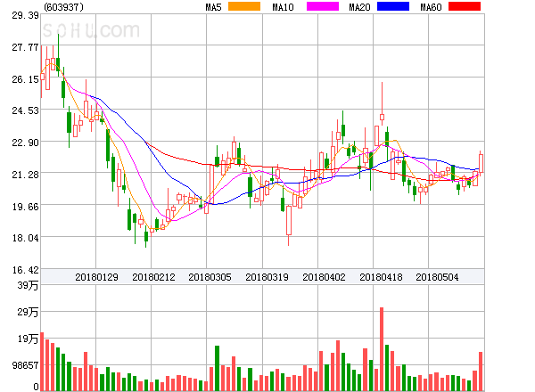Click the 27.77 price axis label
535x392 pixels.
coord(25,47)
